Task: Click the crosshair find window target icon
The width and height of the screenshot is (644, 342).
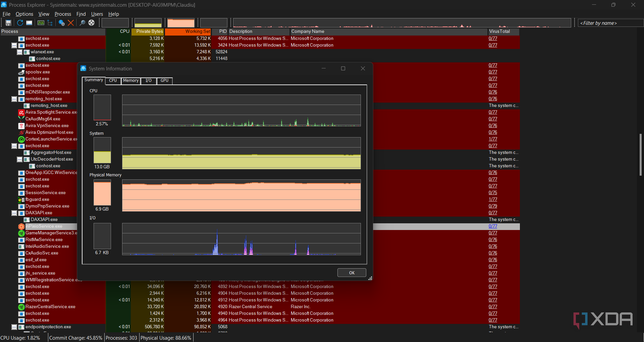Action: (91, 23)
